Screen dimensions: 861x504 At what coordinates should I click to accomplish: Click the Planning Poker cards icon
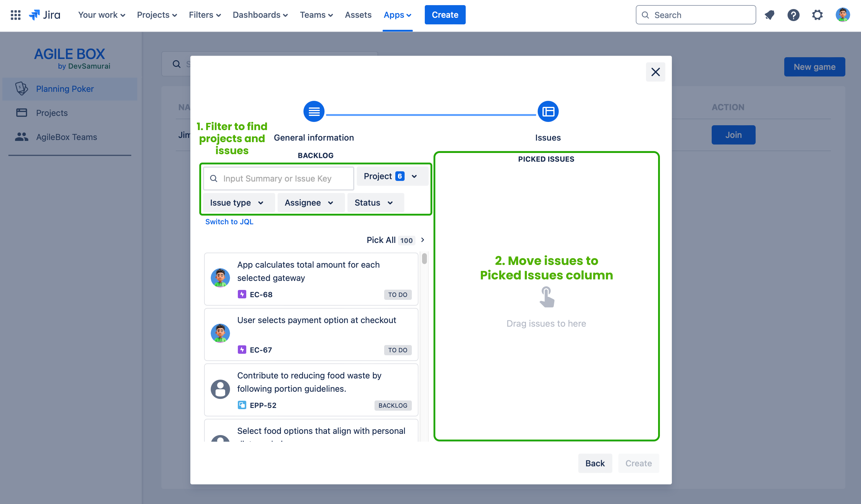[x=22, y=89]
